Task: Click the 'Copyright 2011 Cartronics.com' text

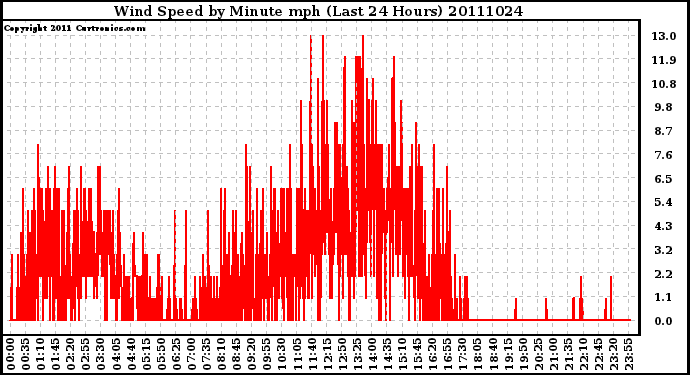Action: point(75,28)
